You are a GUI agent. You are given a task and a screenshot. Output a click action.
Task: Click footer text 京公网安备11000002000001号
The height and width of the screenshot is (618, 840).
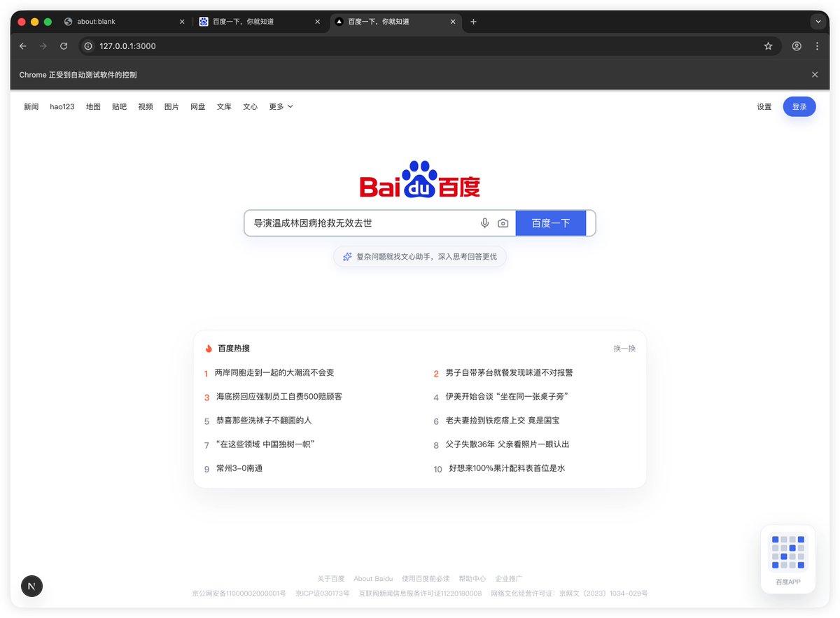click(x=239, y=594)
